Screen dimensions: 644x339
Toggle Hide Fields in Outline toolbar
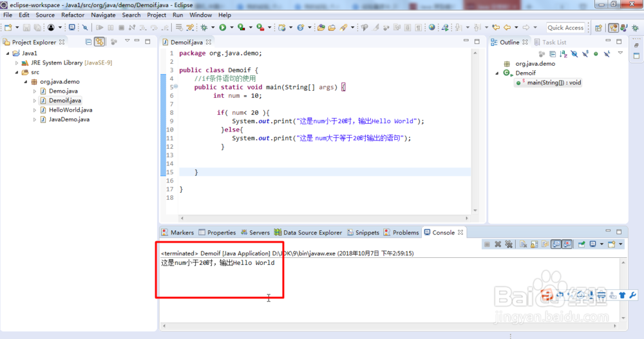point(574,54)
